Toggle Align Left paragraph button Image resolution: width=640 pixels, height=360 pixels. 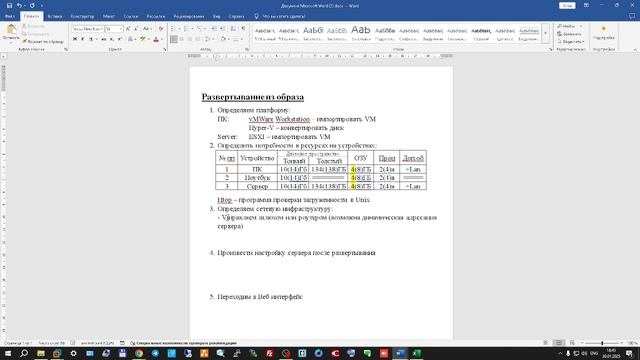pyautogui.click(x=173, y=39)
